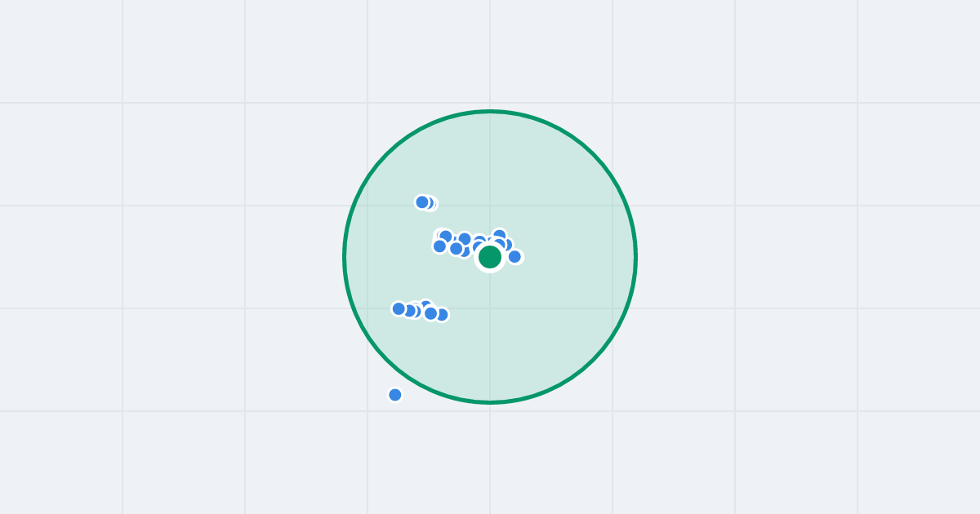The width and height of the screenshot is (980, 514).
Task: Select the lone blue marker right of center marker
Action: pyautogui.click(x=514, y=257)
